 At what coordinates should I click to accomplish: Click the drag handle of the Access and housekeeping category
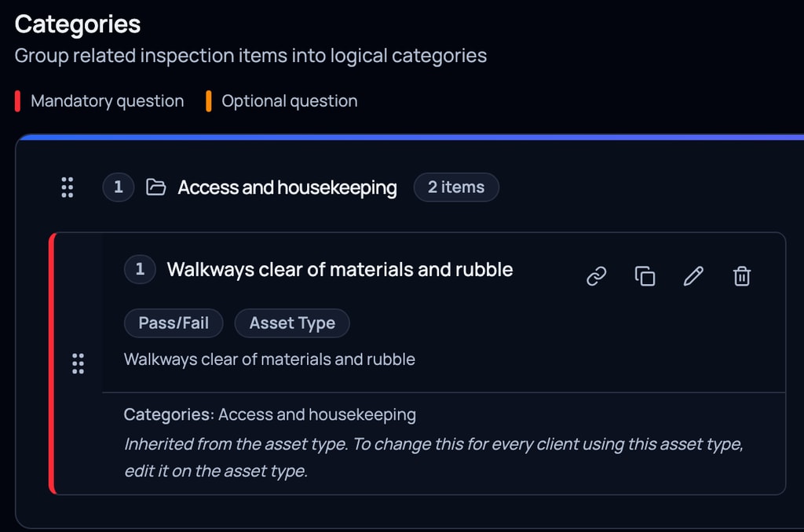(68, 188)
